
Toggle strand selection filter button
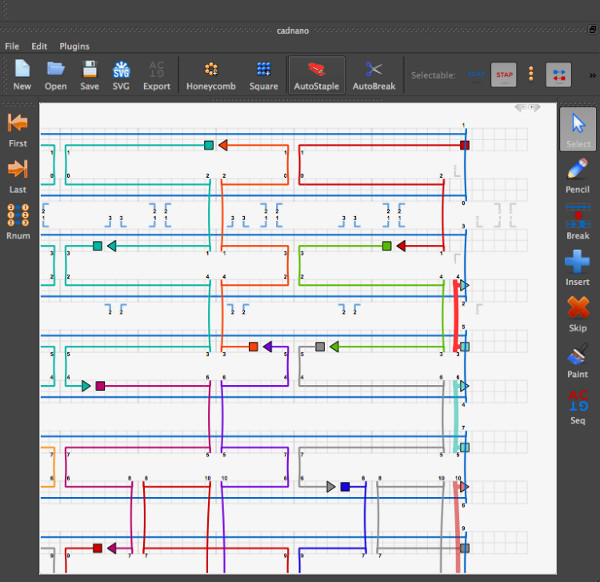coord(558,74)
